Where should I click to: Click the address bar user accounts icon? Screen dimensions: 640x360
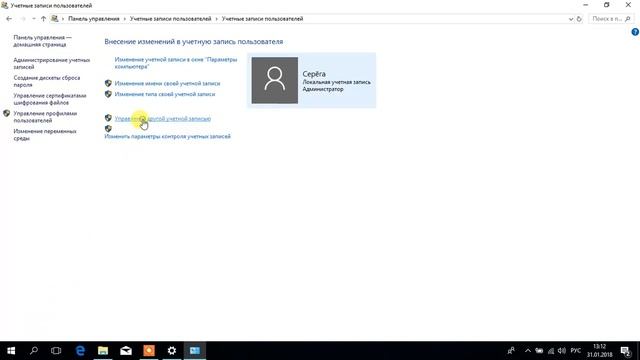pyautogui.click(x=55, y=19)
